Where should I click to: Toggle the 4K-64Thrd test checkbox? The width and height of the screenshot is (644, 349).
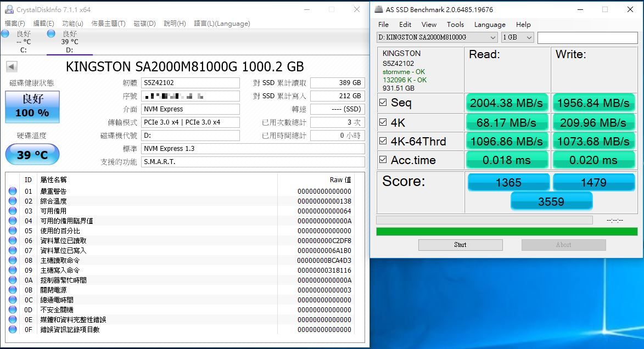coord(383,141)
